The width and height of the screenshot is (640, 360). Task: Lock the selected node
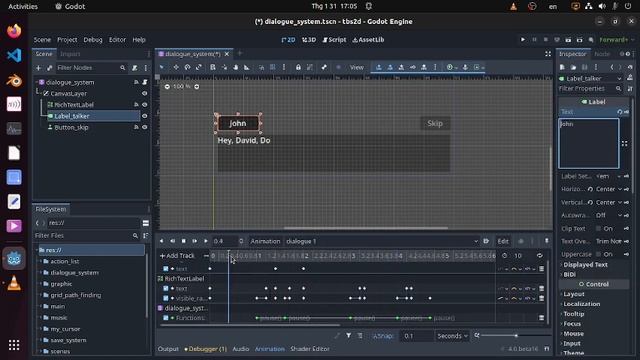pos(298,67)
